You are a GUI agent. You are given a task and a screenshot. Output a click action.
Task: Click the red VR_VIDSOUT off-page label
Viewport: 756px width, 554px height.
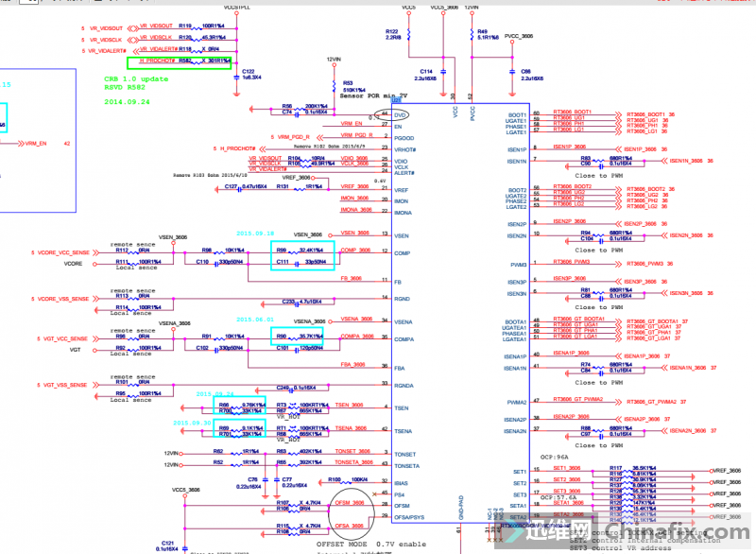point(106,28)
